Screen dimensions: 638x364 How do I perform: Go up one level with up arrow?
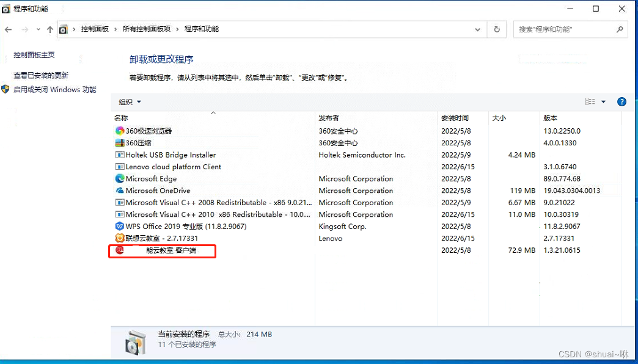pyautogui.click(x=50, y=29)
